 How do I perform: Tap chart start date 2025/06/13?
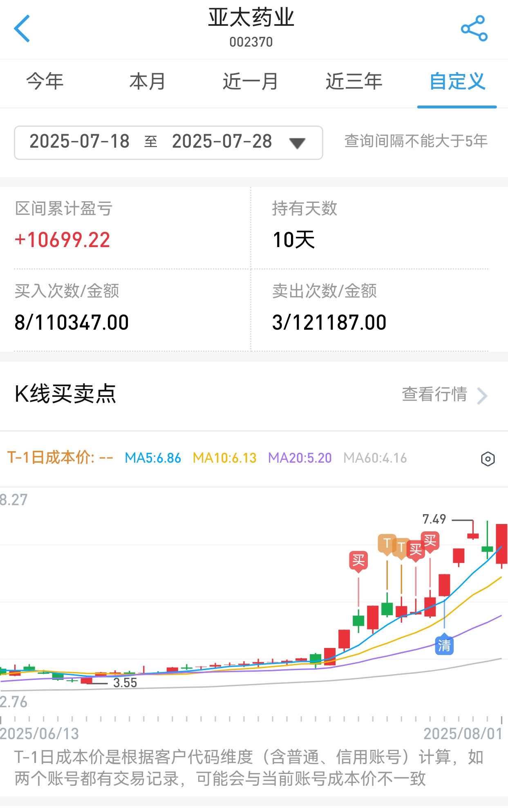(39, 734)
